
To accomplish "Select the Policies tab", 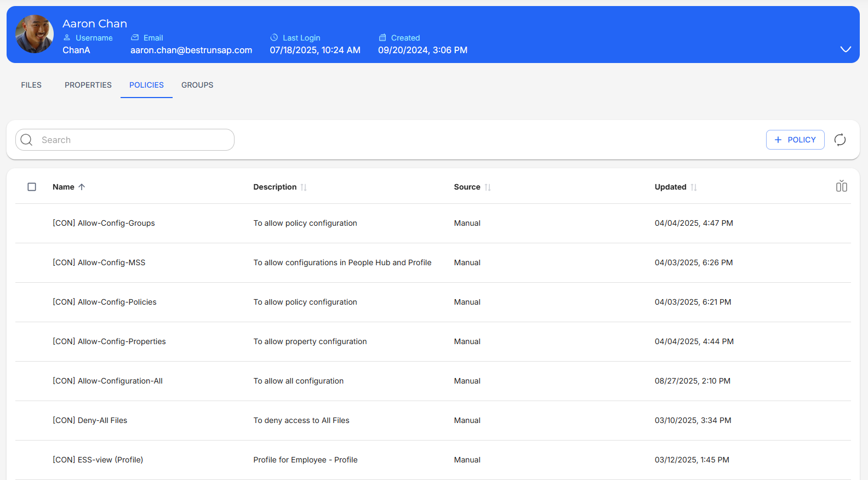I will point(146,85).
